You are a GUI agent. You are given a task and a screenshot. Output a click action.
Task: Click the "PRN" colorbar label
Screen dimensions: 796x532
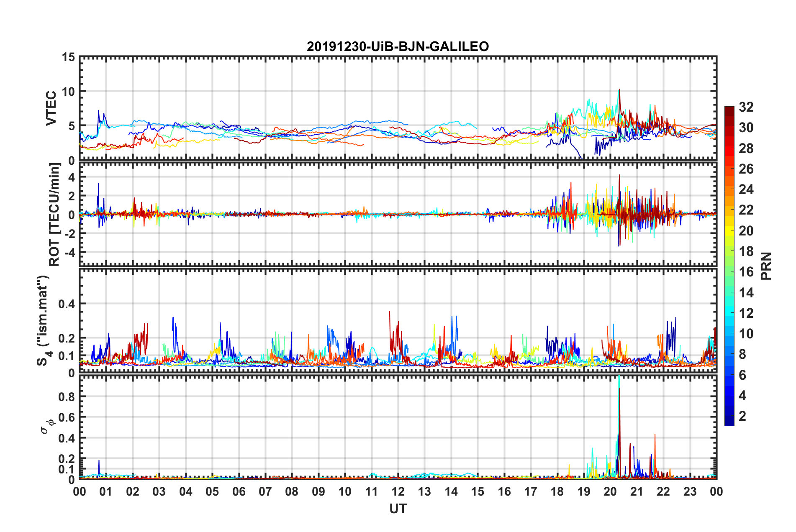click(x=766, y=266)
